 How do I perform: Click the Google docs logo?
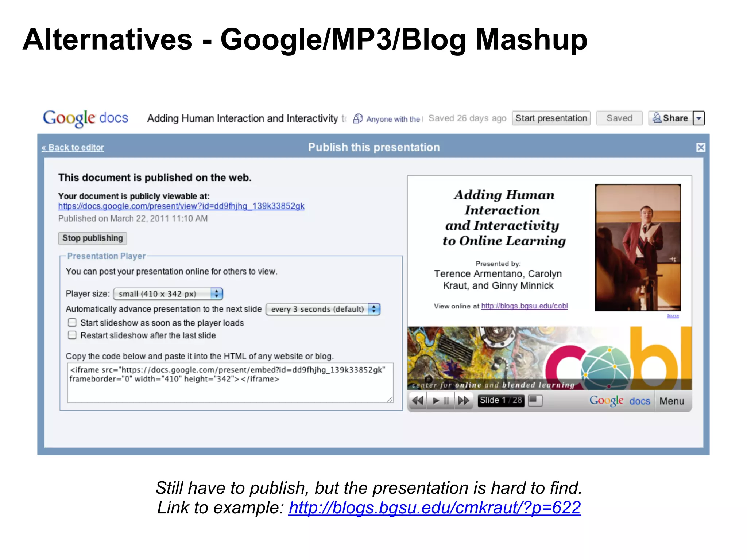point(86,118)
